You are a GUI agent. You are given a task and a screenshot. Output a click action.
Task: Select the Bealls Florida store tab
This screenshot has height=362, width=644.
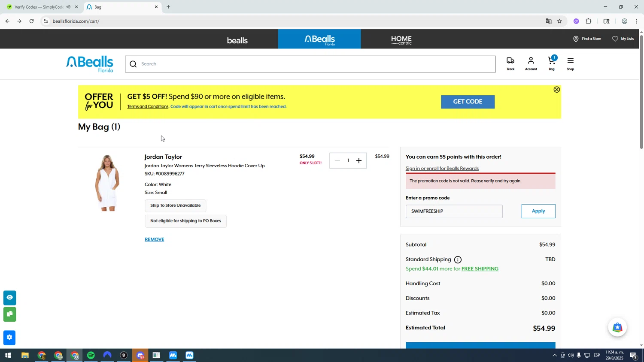click(319, 39)
